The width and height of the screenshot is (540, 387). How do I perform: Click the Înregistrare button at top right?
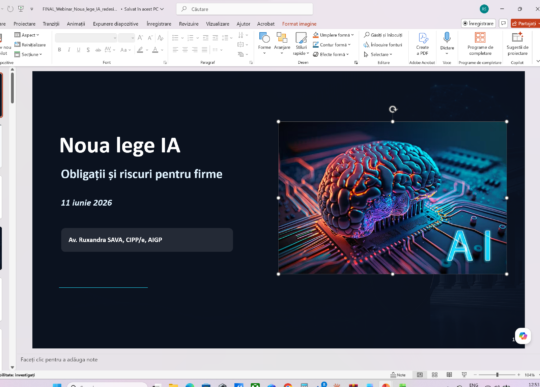point(478,23)
